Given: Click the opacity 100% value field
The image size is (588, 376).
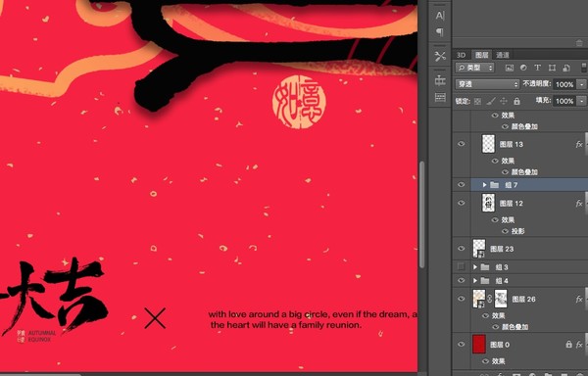Looking at the screenshot, I should 564,84.
